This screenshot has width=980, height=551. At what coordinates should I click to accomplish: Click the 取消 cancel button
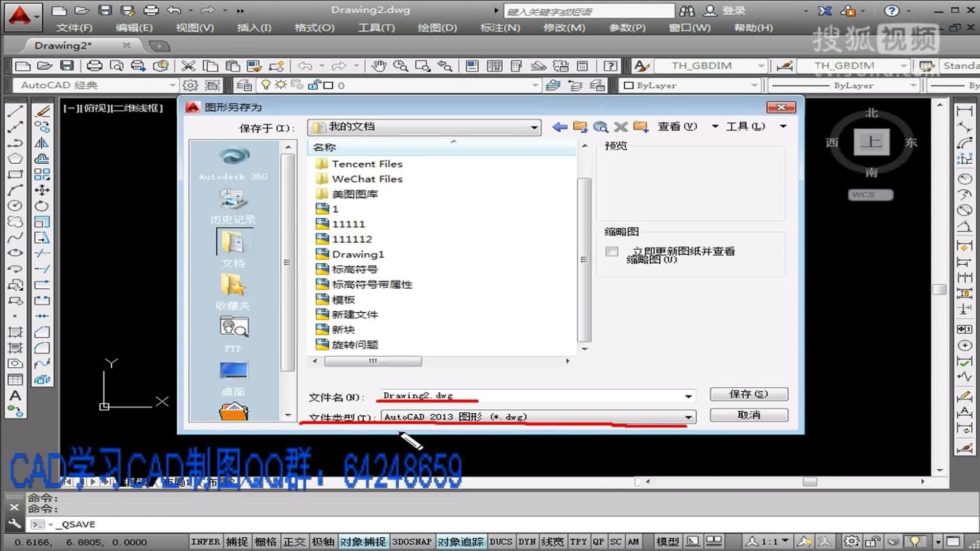pos(748,415)
